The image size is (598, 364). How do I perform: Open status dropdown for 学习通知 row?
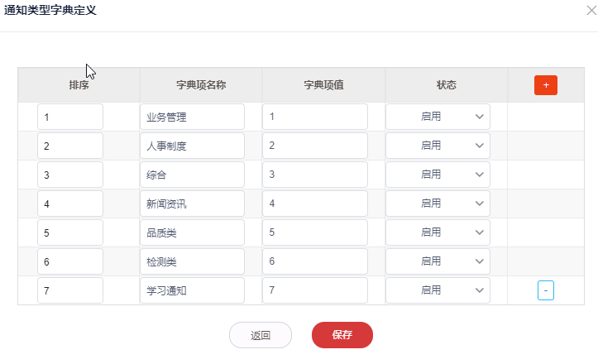[x=438, y=290]
